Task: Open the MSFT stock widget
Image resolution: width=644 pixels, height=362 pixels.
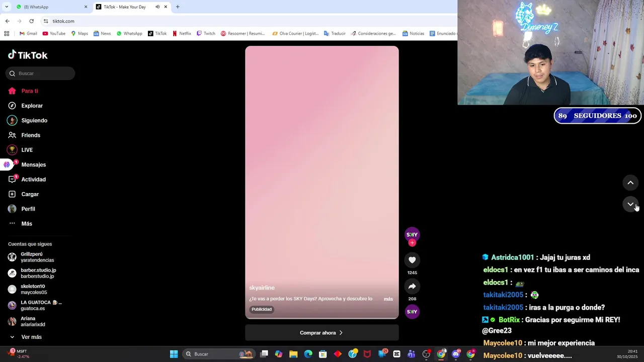Action: click(18, 354)
